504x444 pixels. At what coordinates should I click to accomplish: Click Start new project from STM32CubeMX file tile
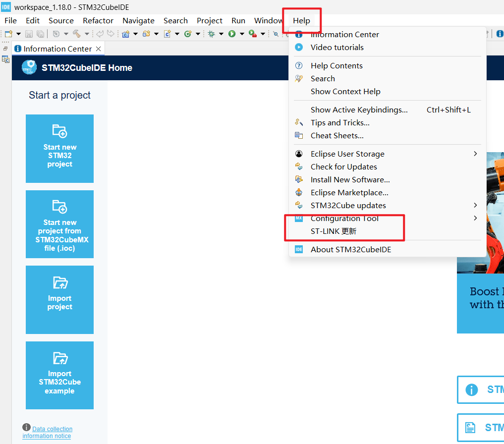(60, 224)
